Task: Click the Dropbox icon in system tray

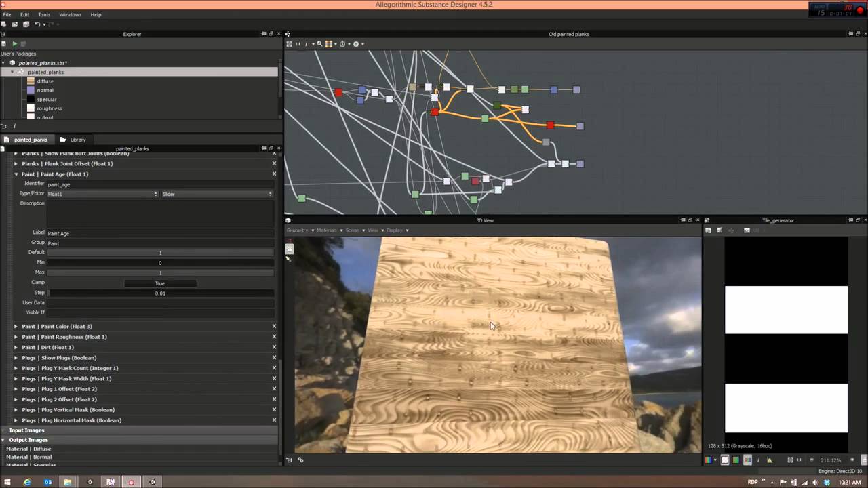Action: point(827,482)
